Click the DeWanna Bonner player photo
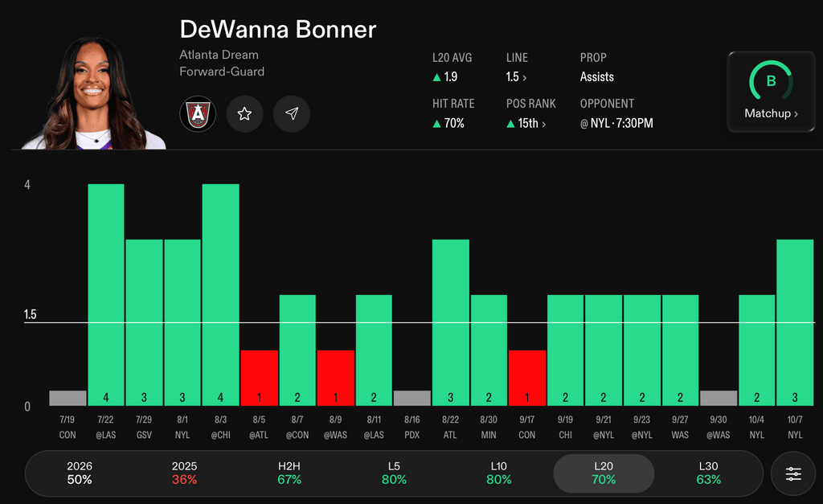 [x=93, y=93]
